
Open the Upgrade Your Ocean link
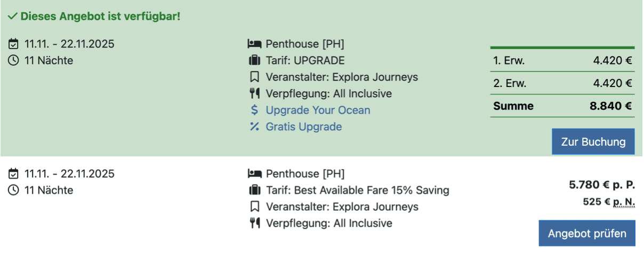[x=318, y=110]
